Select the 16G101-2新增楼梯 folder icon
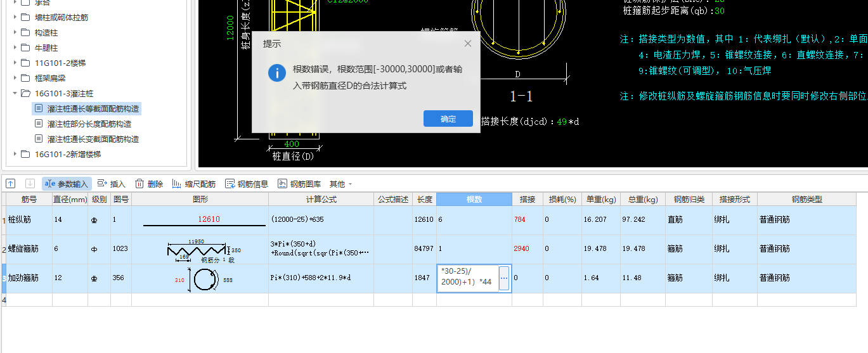868x353 pixels. click(x=25, y=154)
